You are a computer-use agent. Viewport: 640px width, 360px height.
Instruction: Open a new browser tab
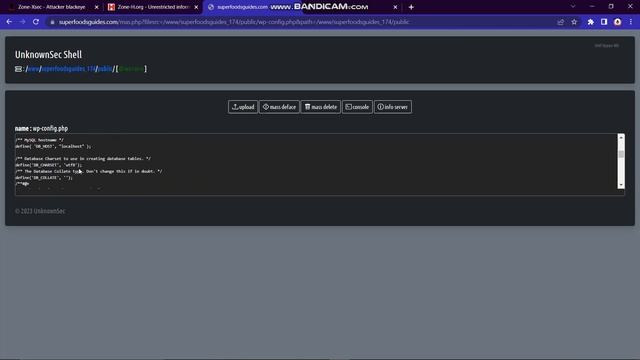pos(411,7)
